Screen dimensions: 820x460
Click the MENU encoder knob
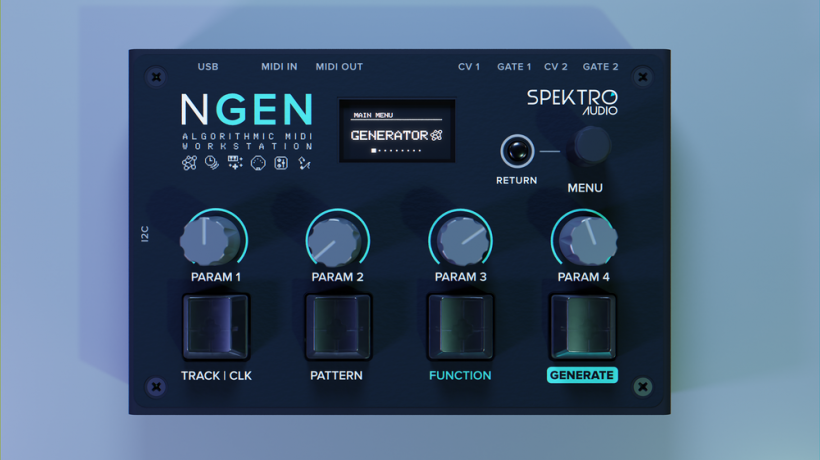pyautogui.click(x=589, y=148)
